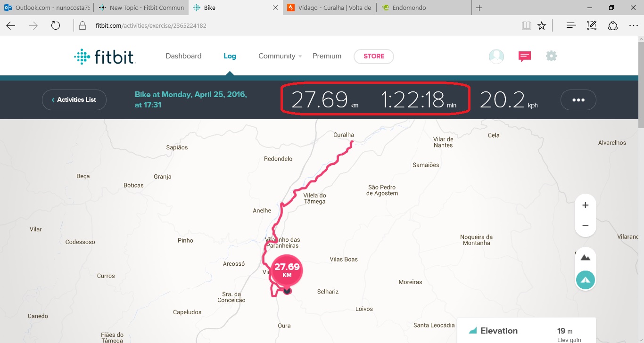Click the address bar URL
Screen dimensions: 644x343
coord(151,25)
